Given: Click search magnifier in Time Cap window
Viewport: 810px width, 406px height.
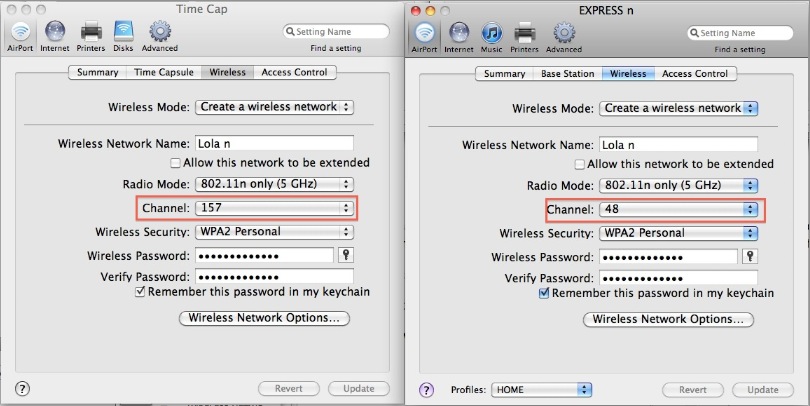Looking at the screenshot, I should tap(290, 32).
